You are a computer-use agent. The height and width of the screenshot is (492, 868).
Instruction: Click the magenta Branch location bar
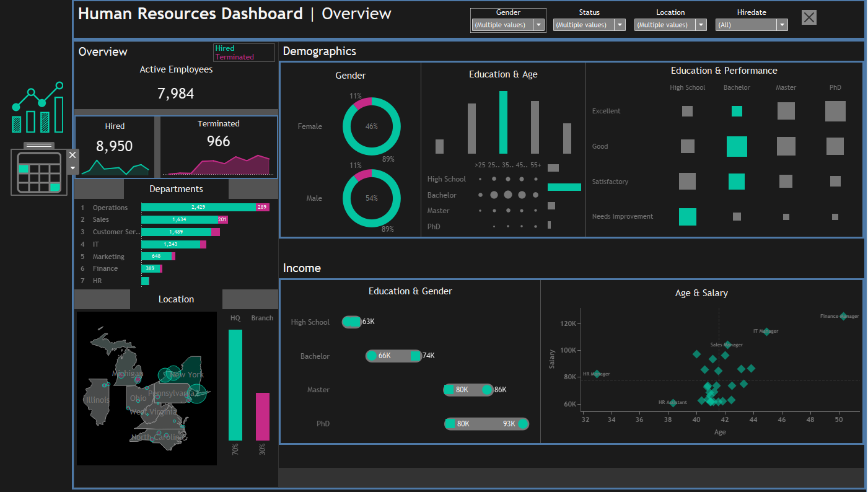coord(263,416)
